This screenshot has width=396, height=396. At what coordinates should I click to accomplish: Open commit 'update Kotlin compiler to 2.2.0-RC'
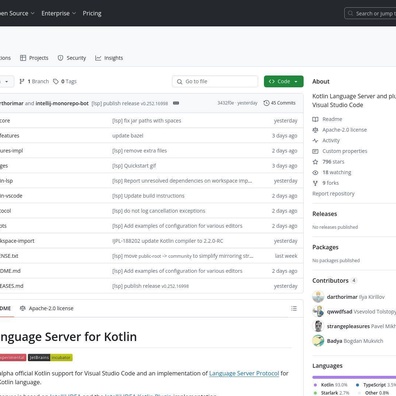pos(168,241)
